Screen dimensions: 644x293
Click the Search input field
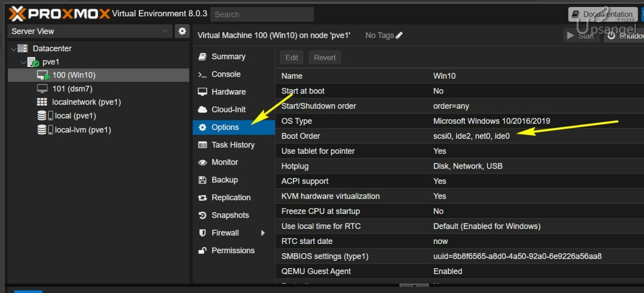tap(262, 14)
